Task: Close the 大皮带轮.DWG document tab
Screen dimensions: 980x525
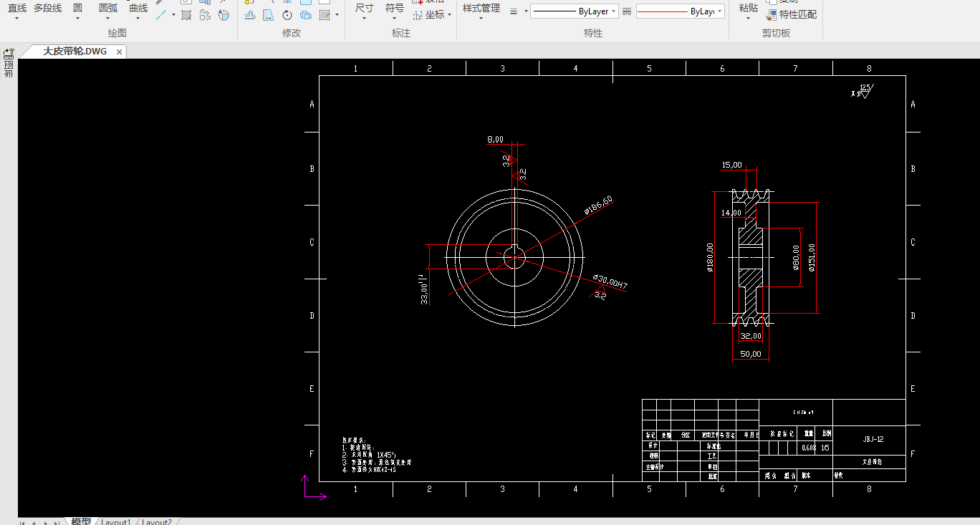Action: coord(120,52)
